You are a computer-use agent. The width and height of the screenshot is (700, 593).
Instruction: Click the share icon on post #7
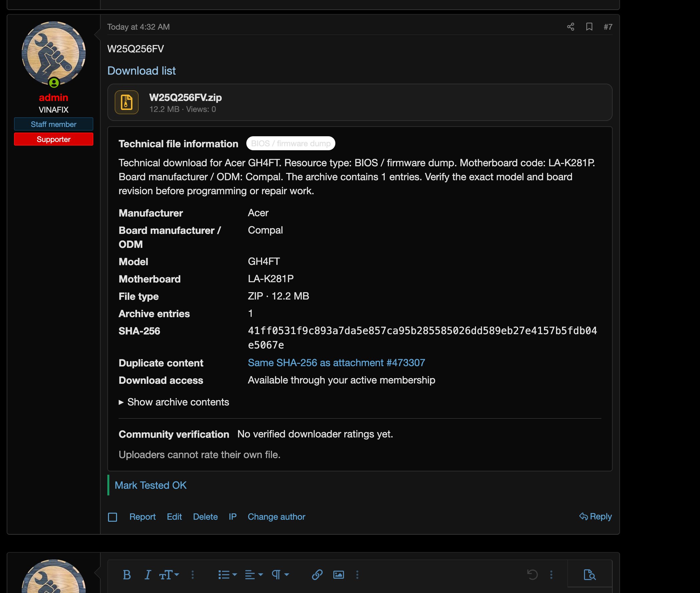tap(570, 27)
